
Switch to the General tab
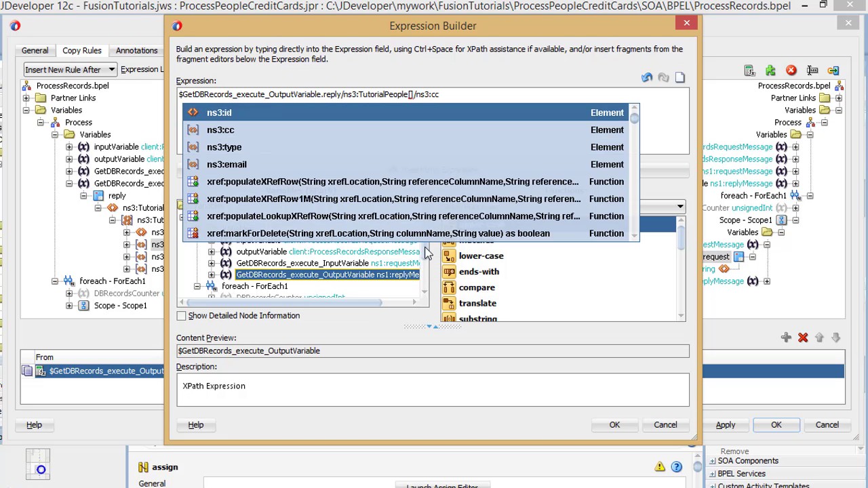coord(35,50)
